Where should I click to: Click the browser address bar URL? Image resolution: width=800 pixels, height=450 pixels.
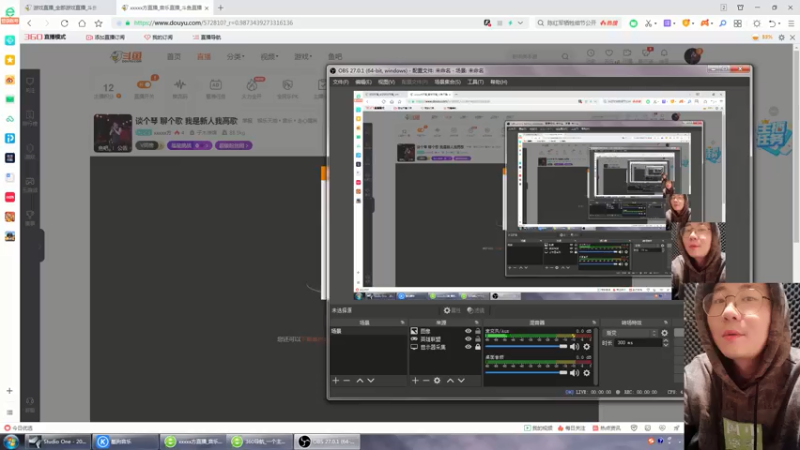[213, 23]
